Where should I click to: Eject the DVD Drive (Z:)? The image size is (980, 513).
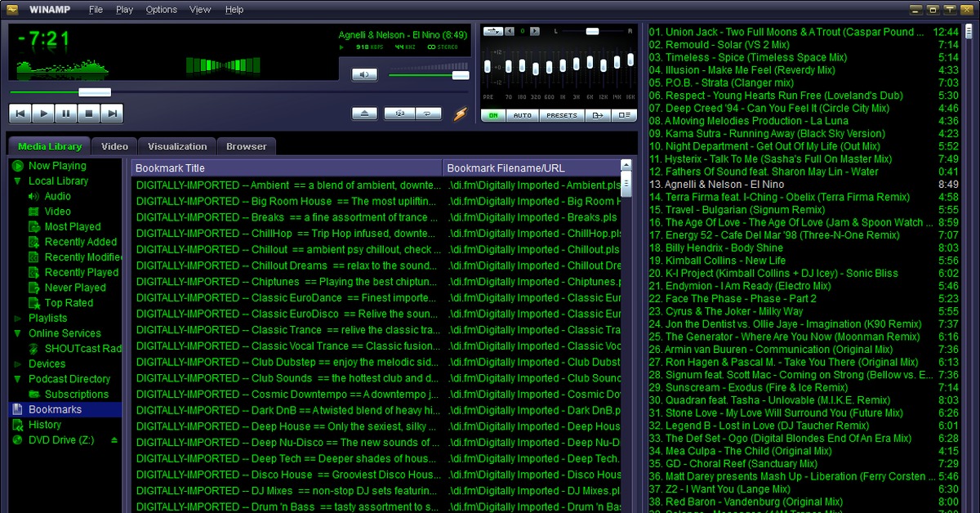(x=114, y=440)
